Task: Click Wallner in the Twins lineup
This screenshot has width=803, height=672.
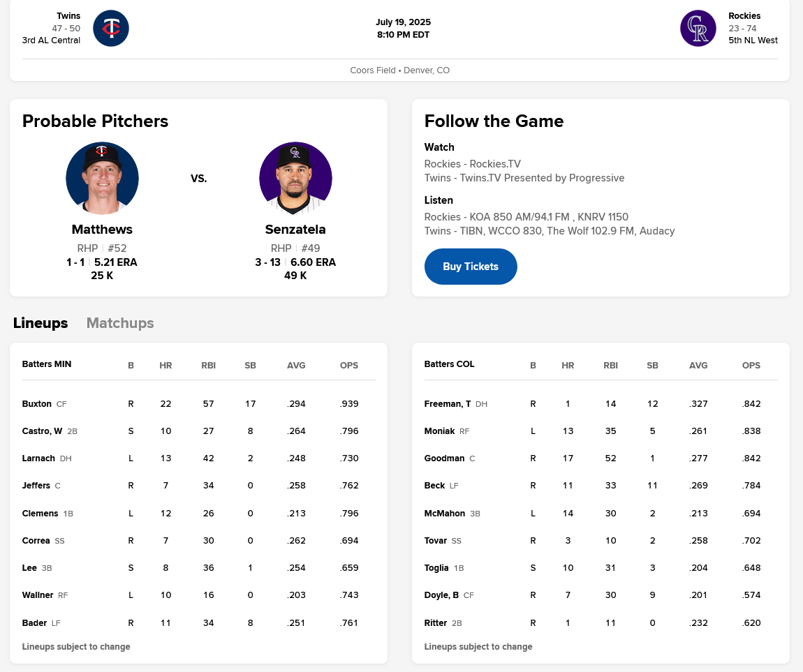Action: [x=38, y=595]
